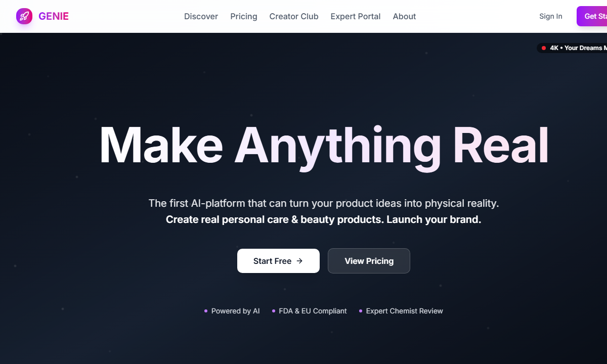Open the Creator Club nav link
This screenshot has width=607, height=364.
coord(294,16)
